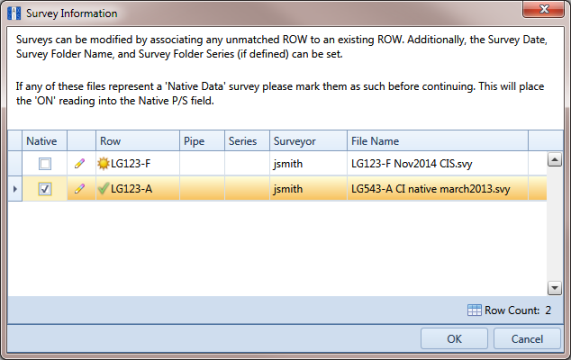
Task: Click the pencil edit icon for LG123-F
Action: tap(80, 163)
